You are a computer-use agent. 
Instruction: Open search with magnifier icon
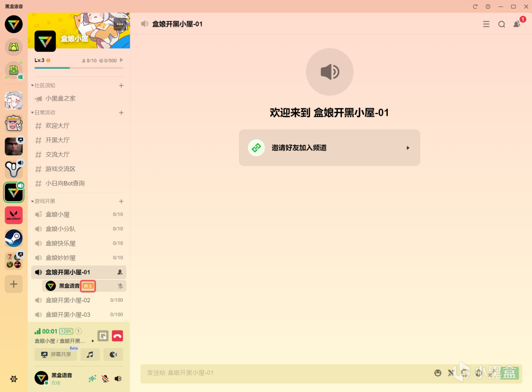click(x=502, y=24)
